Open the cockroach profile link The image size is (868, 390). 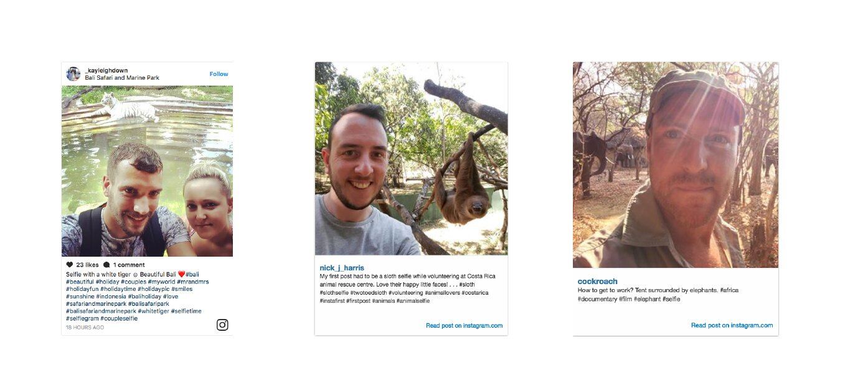click(598, 282)
